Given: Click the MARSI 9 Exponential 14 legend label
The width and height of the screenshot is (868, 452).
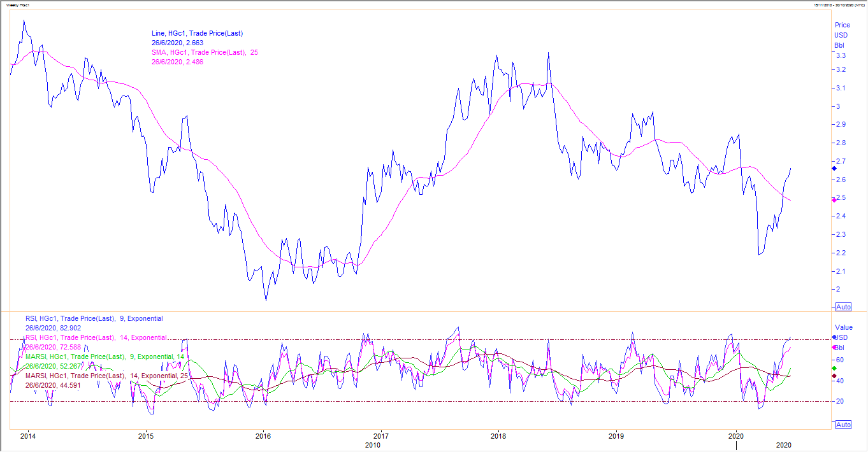Looking at the screenshot, I should pos(105,357).
